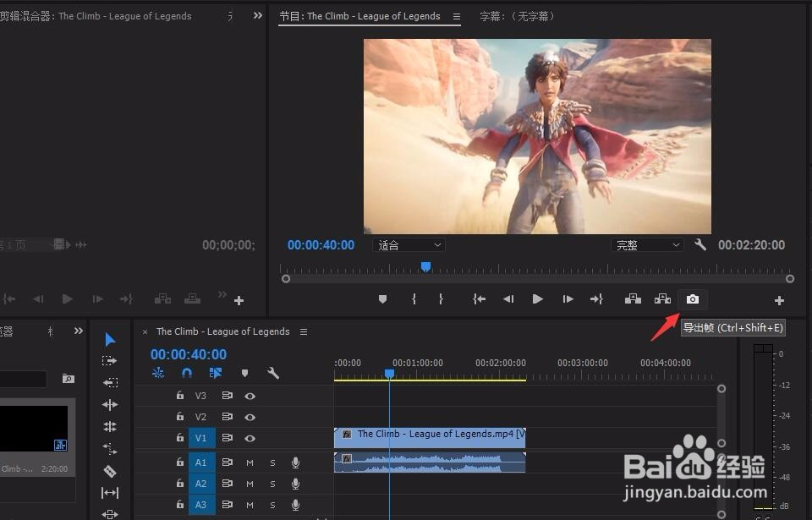Open program monitor settings wrench
This screenshot has height=520, width=812.
pos(700,244)
